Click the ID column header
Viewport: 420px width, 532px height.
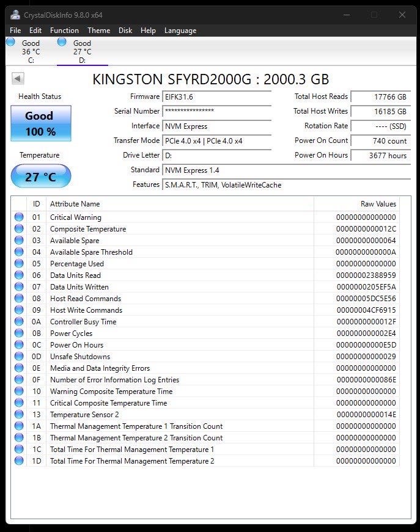click(36, 203)
